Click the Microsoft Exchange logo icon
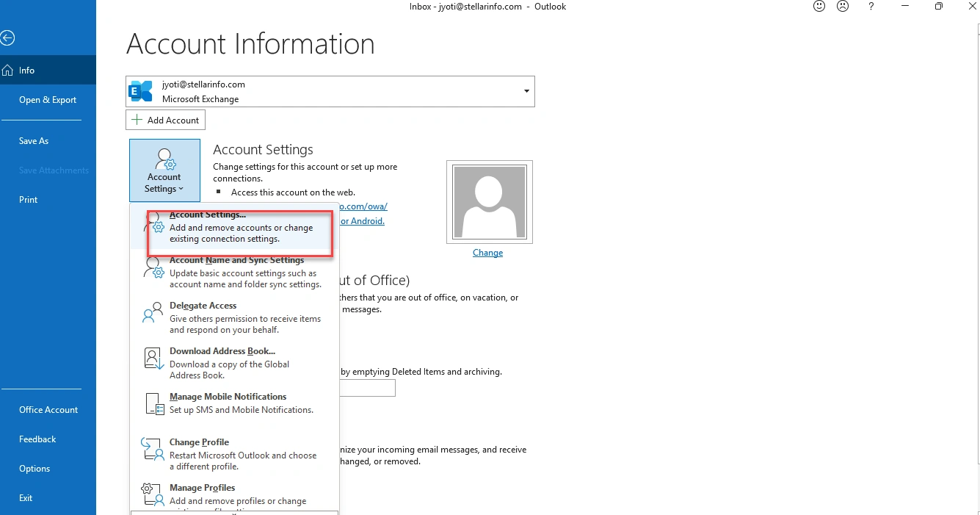This screenshot has height=515, width=980. [140, 90]
